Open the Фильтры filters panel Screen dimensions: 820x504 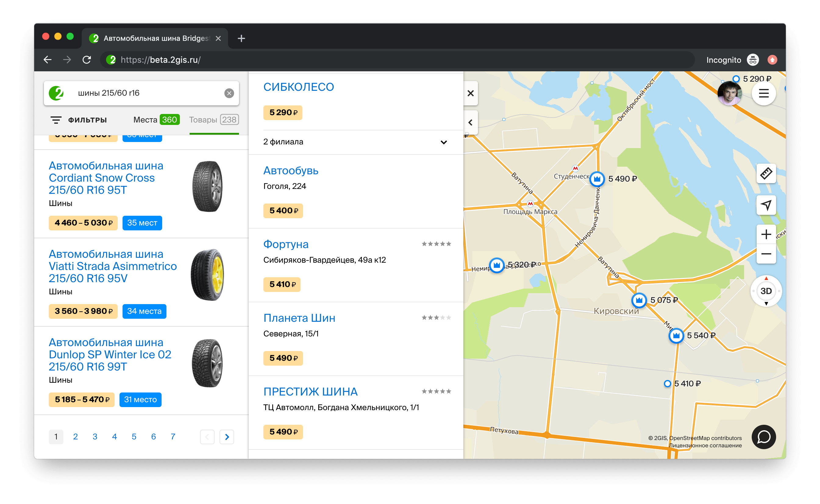[x=79, y=120]
